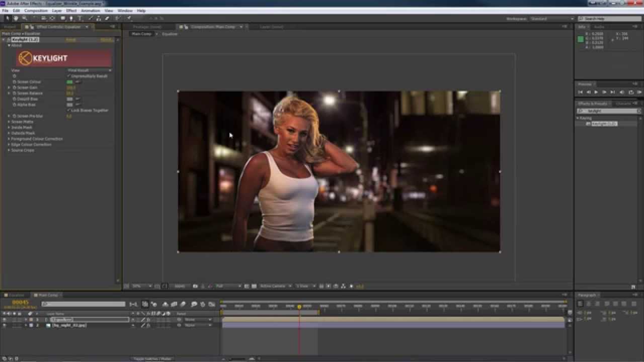644x362 pixels.
Task: Open the Active Camera dropdown
Action: pos(275,286)
